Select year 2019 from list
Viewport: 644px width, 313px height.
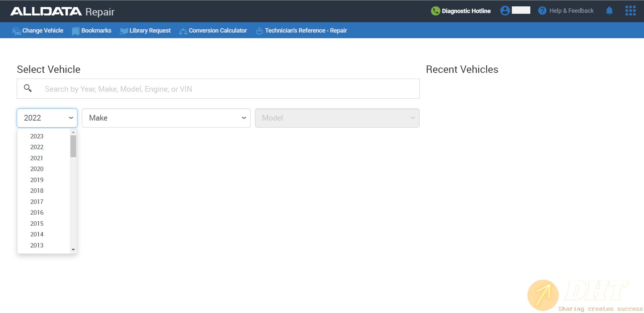[37, 180]
